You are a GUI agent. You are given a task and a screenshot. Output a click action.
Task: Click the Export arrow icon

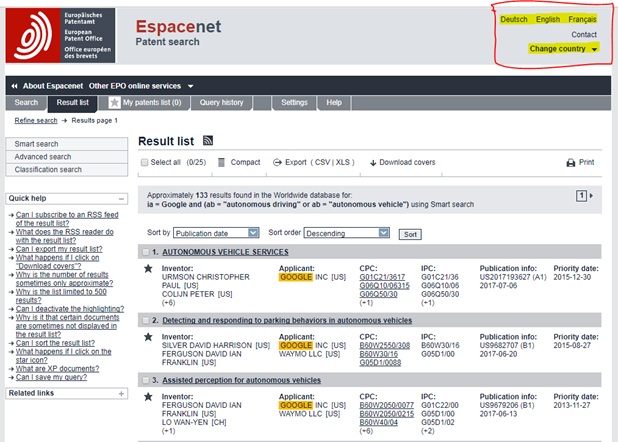coord(277,162)
